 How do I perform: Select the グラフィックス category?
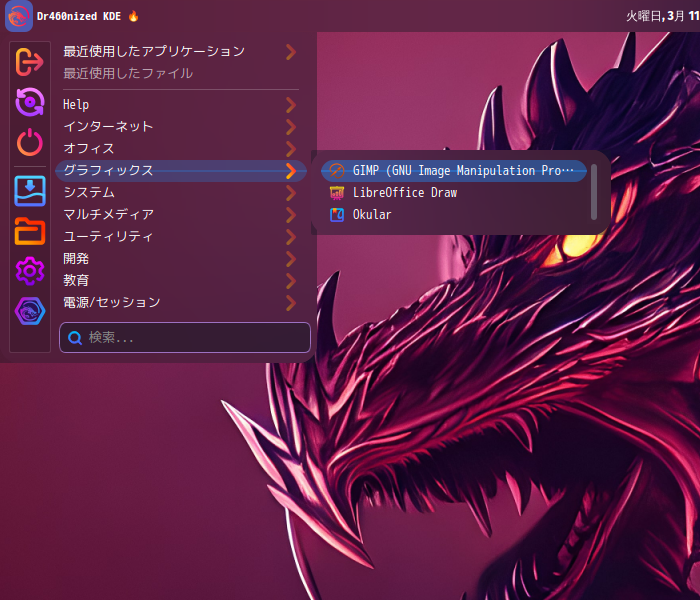[x=180, y=171]
